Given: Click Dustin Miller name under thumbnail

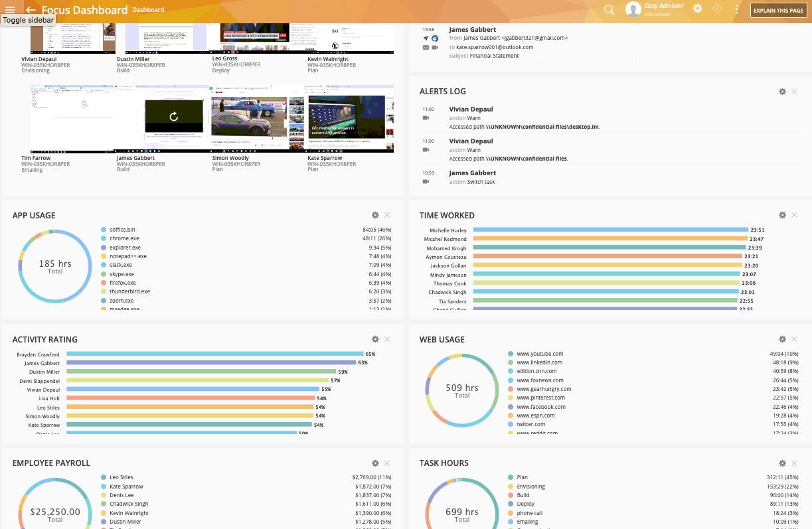Looking at the screenshot, I should 133,59.
